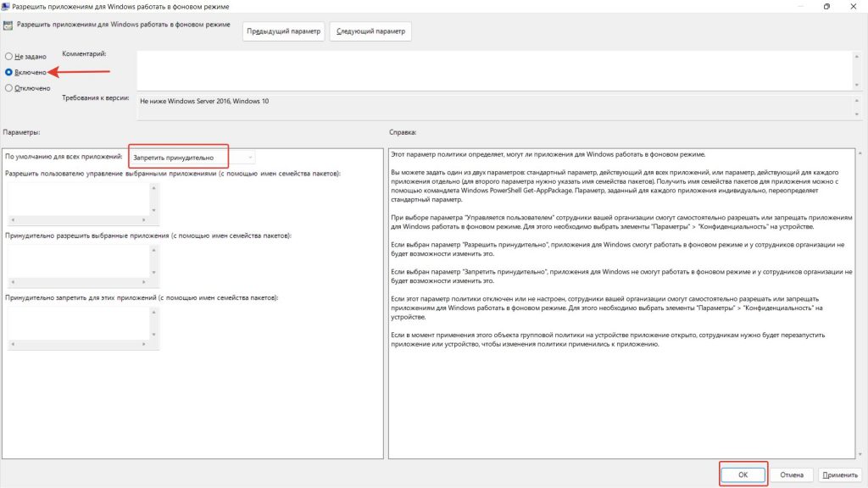Image resolution: width=868 pixels, height=488 pixels.
Task: Click the down arrow in the 'Принудительно запретить' list
Action: [154, 334]
